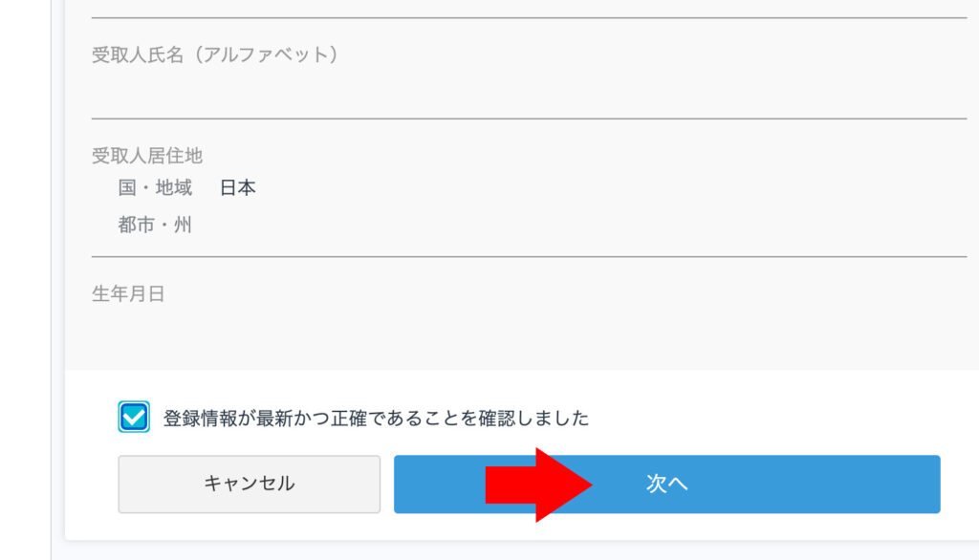Click the 次へ button

click(x=666, y=484)
